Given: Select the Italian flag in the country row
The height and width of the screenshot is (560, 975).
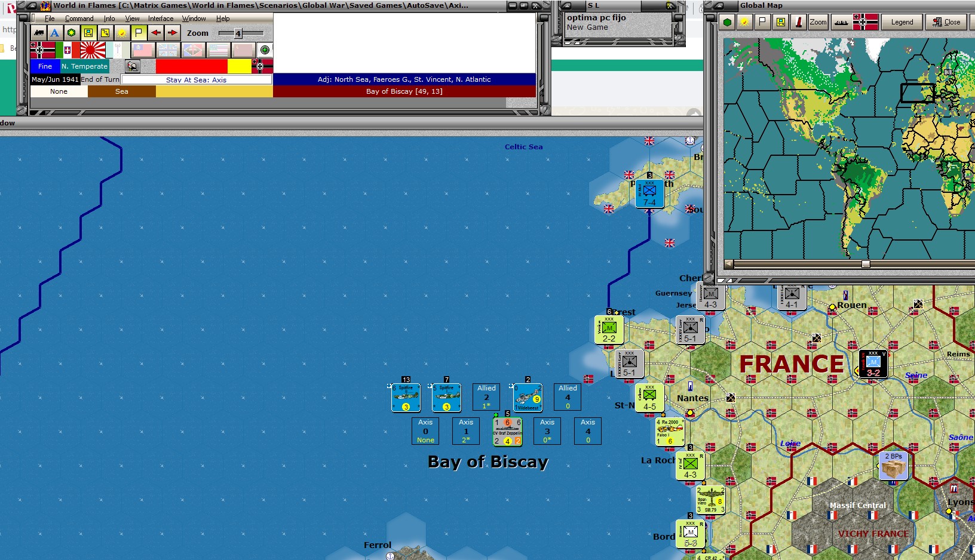Looking at the screenshot, I should (68, 50).
